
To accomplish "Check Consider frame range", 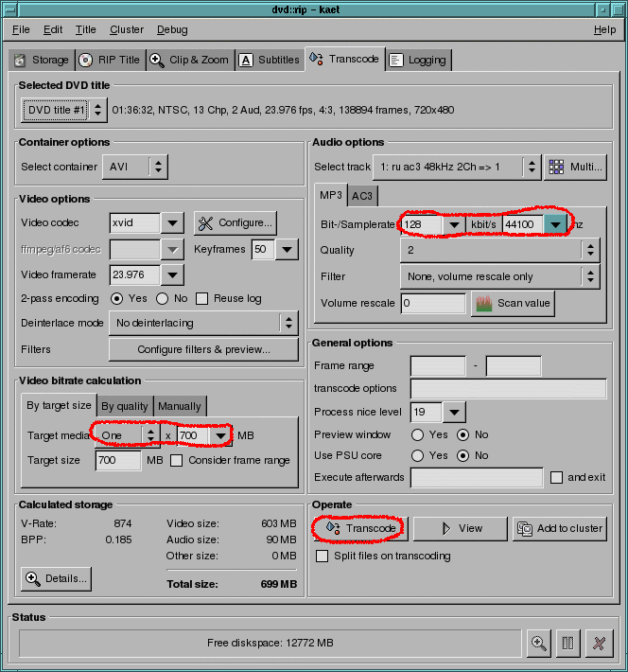I will pos(176,461).
